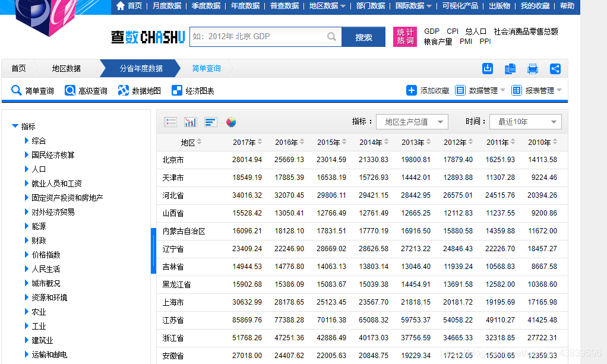Open 简单查询 from the toolbar with magnifier
607x364 pixels.
33,91
